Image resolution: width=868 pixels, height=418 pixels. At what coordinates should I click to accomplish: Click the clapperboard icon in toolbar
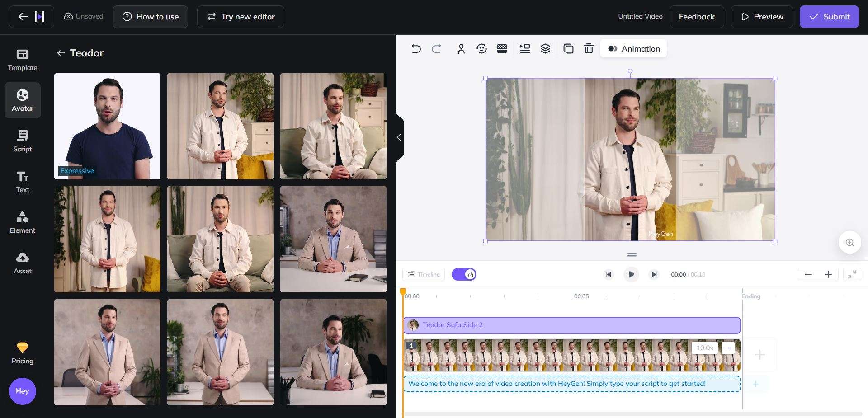[x=502, y=48]
